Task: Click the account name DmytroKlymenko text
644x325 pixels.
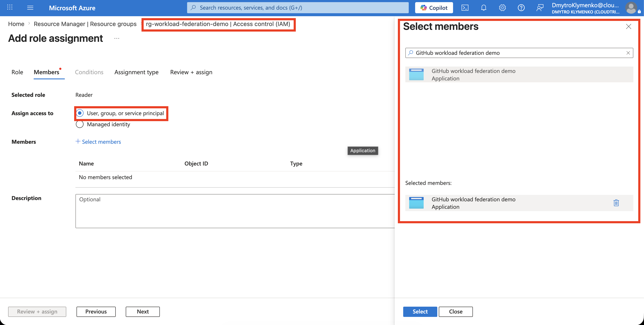Action: click(585, 5)
